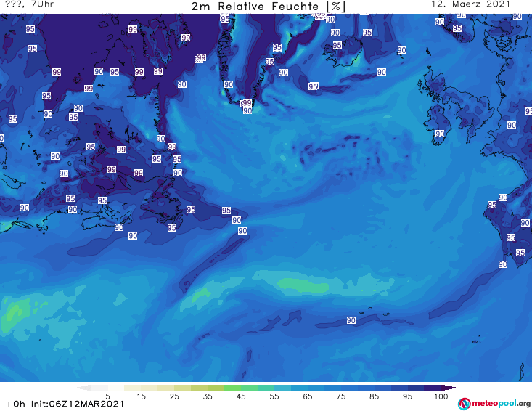Click the '45' tick label on the color legend
Viewport: 532px width, 411px height.
click(240, 396)
